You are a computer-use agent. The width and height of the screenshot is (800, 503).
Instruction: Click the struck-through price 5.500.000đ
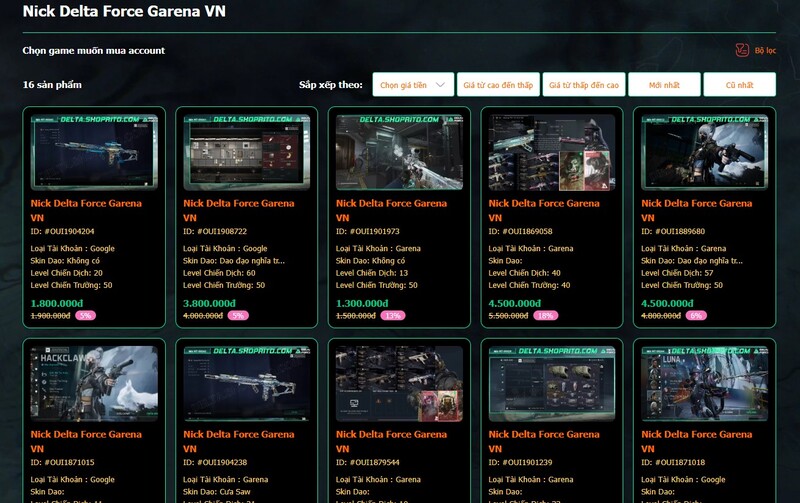pyautogui.click(x=508, y=316)
